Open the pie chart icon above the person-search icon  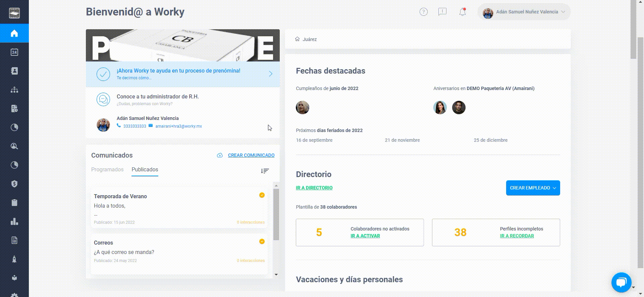pos(14,127)
